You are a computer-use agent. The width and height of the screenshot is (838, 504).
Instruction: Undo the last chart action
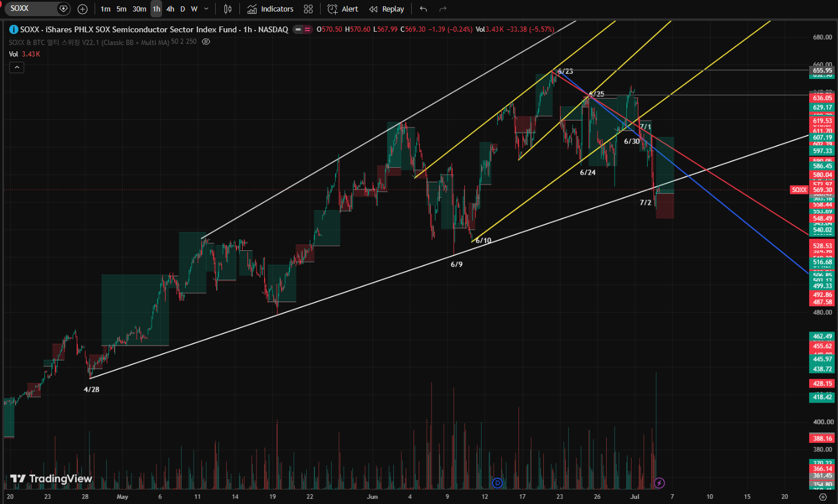click(x=424, y=9)
